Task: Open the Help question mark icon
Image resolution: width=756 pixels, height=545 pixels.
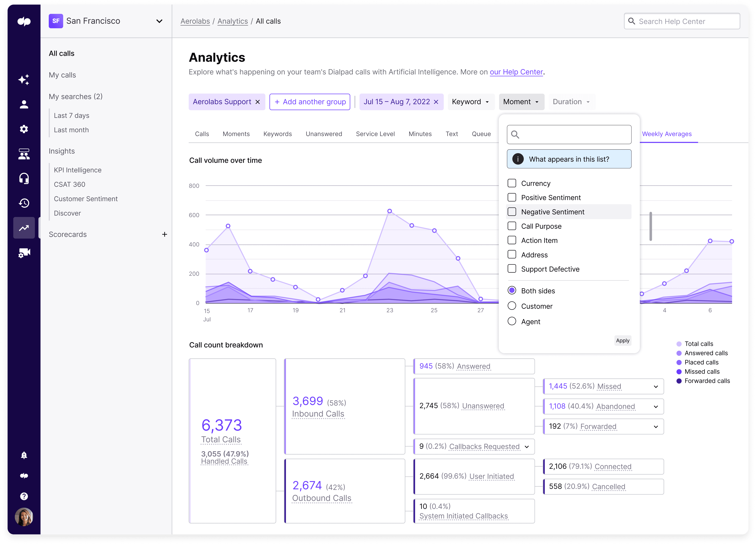Action: click(x=24, y=496)
